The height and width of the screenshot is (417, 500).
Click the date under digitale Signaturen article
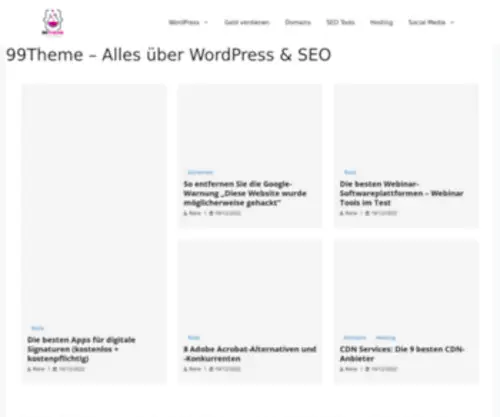pos(72,369)
